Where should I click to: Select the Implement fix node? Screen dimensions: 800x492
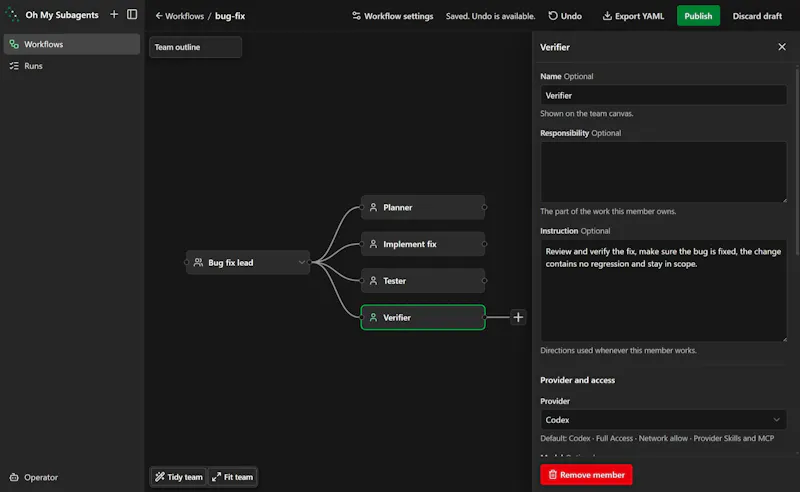(x=423, y=244)
